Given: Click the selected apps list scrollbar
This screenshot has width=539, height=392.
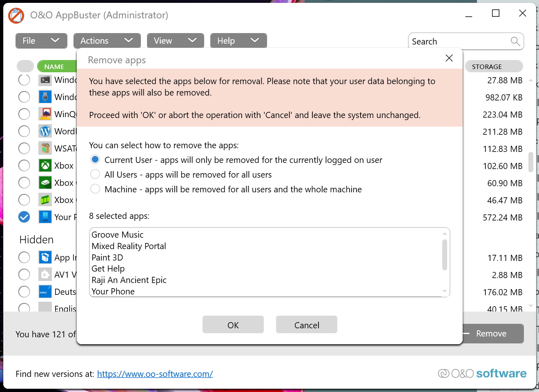Looking at the screenshot, I should 444,255.
